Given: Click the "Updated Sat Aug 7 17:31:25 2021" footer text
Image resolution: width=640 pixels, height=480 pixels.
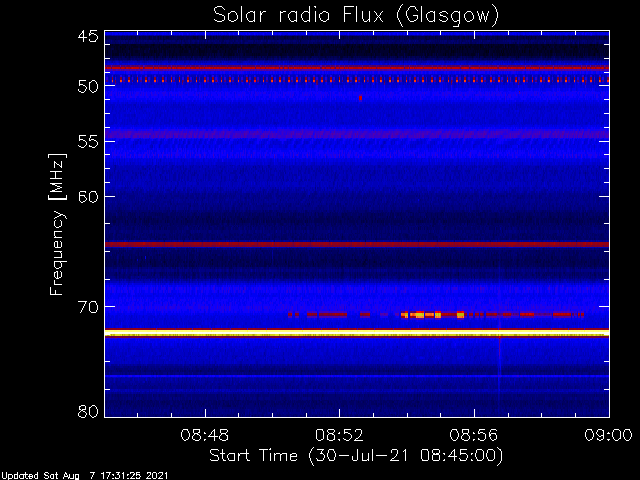Looking at the screenshot, I should click(84, 476).
